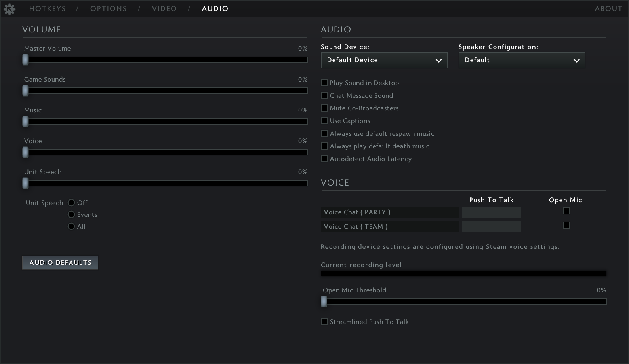Image resolution: width=629 pixels, height=364 pixels.
Task: Switch to the Hotkeys tab
Action: point(48,9)
